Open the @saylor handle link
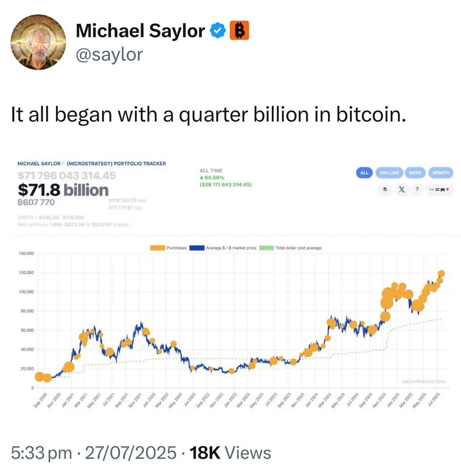Screen dimensions: 461x476 tap(109, 54)
